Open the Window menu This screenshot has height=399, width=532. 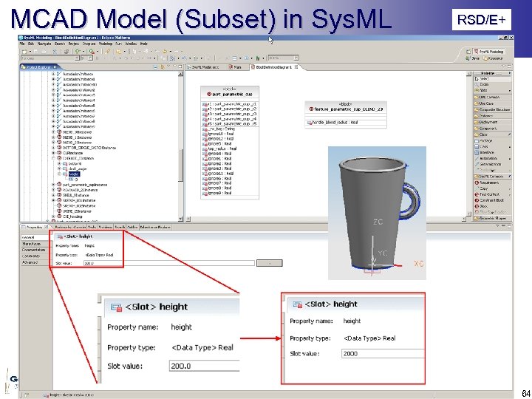131,44
